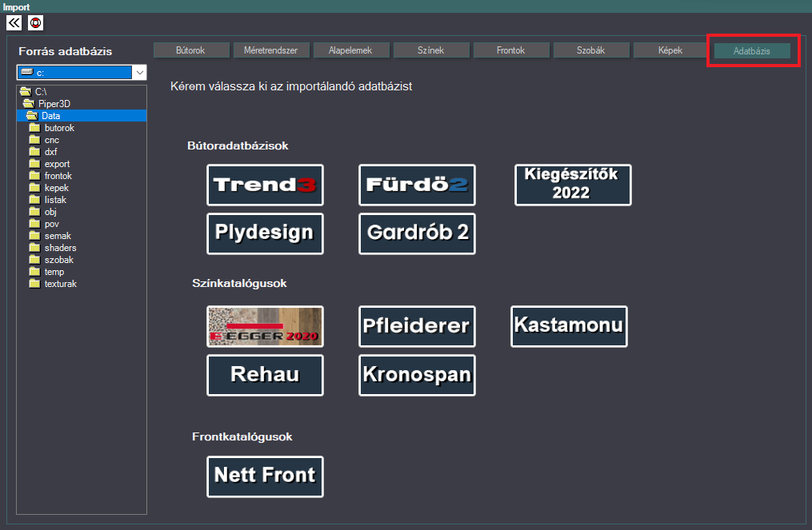This screenshot has width=812, height=530.
Task: Click the kepek folder icon
Action: [x=34, y=187]
